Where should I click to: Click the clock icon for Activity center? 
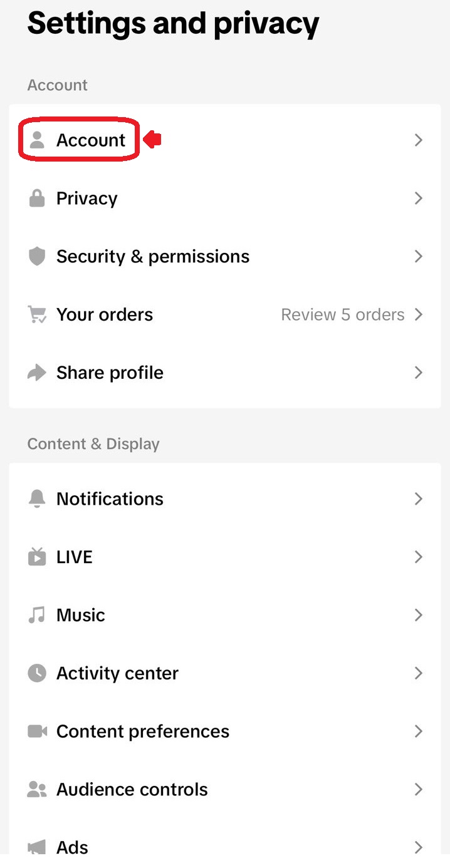pos(37,673)
